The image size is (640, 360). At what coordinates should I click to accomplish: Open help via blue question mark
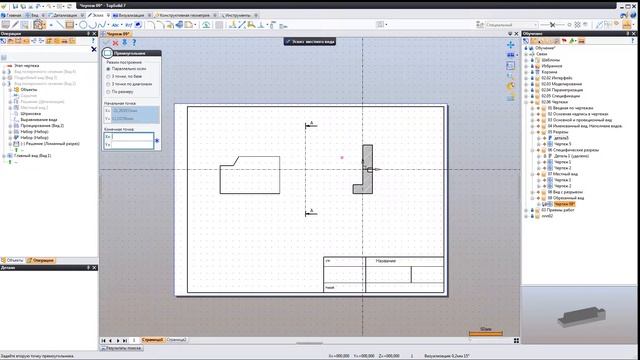click(133, 42)
